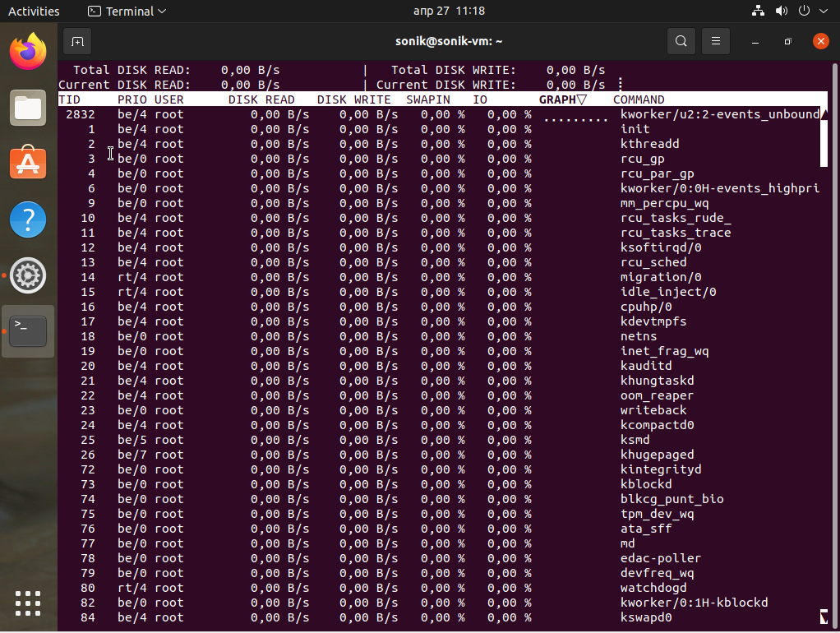
Task: Expand the Terminal app menu
Action: click(127, 12)
